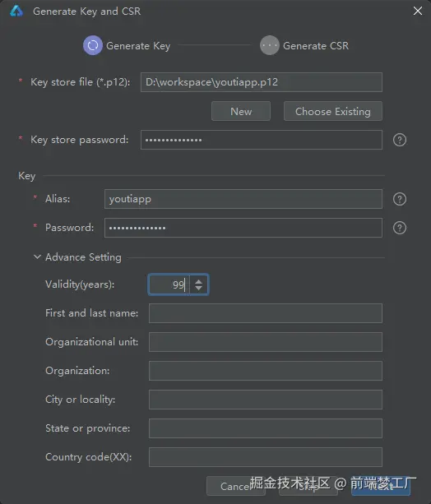
Task: Click into the Alias input field
Action: point(243,199)
